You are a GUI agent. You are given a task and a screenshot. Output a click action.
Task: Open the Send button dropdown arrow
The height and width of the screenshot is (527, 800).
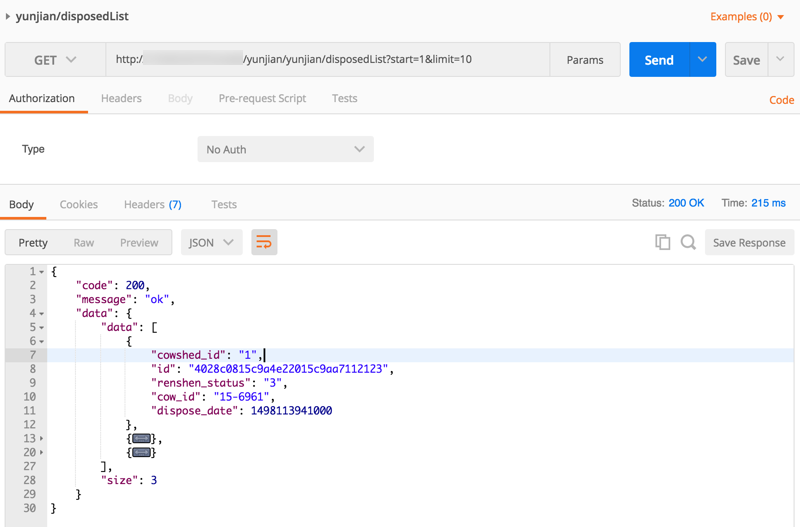[x=703, y=60]
